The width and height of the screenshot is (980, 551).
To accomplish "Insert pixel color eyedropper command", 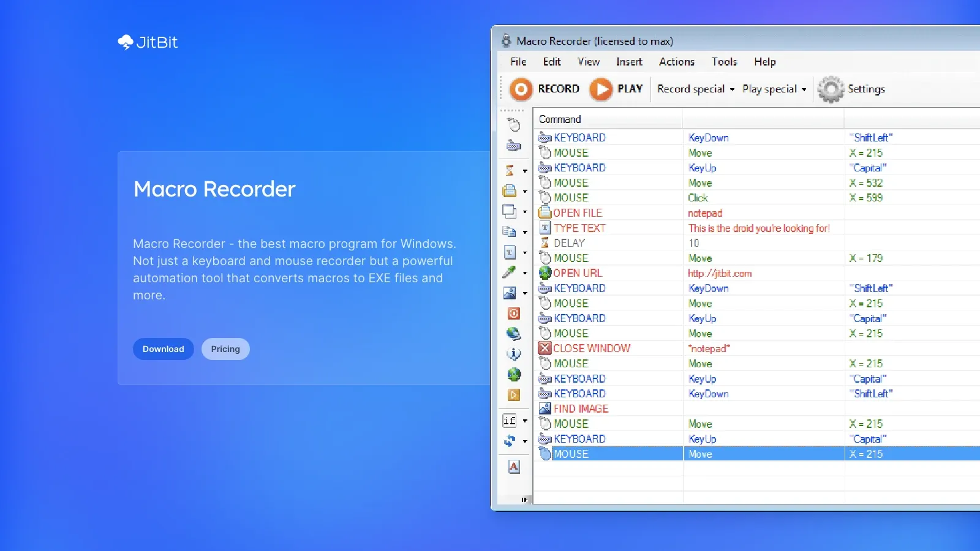I will tap(510, 272).
